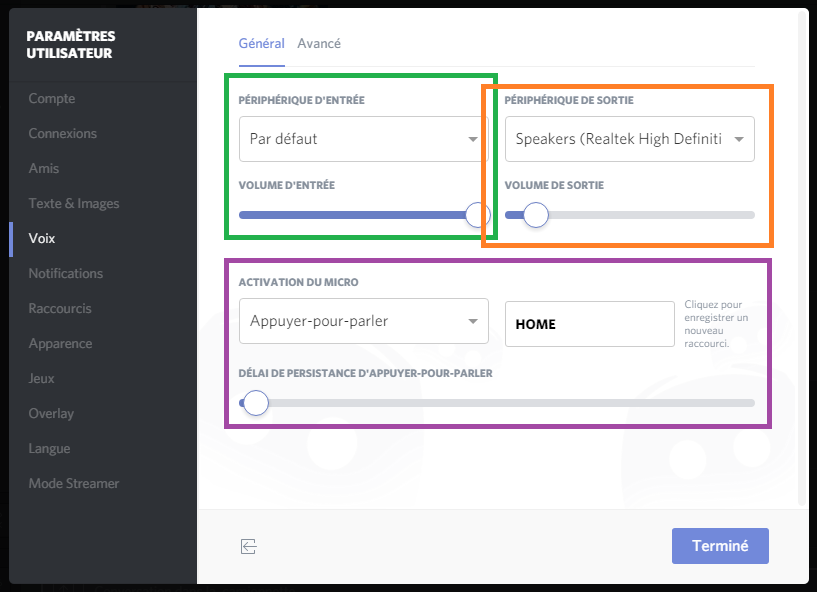
Task: Click the logout arrow icon at bottom
Action: (x=249, y=547)
